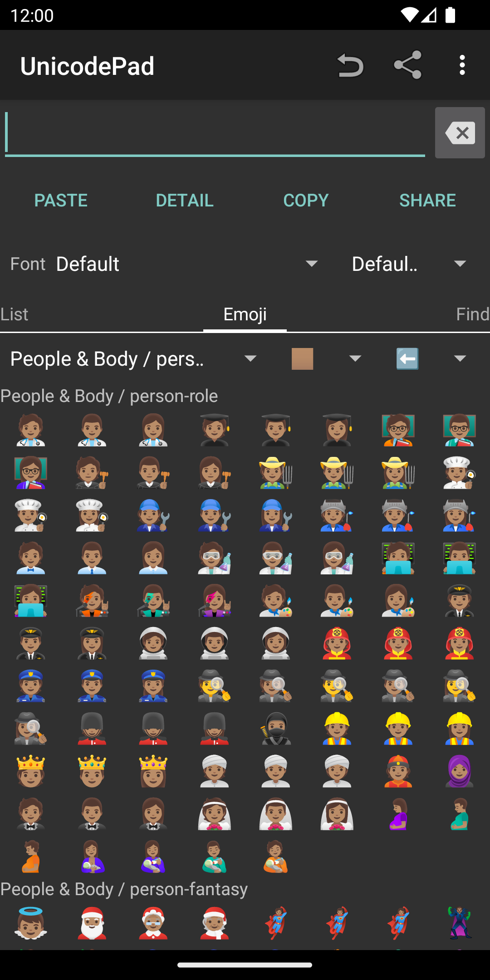This screenshot has height=980, width=490.
Task: Insert the first firefighter emoji
Action: pos(337,643)
